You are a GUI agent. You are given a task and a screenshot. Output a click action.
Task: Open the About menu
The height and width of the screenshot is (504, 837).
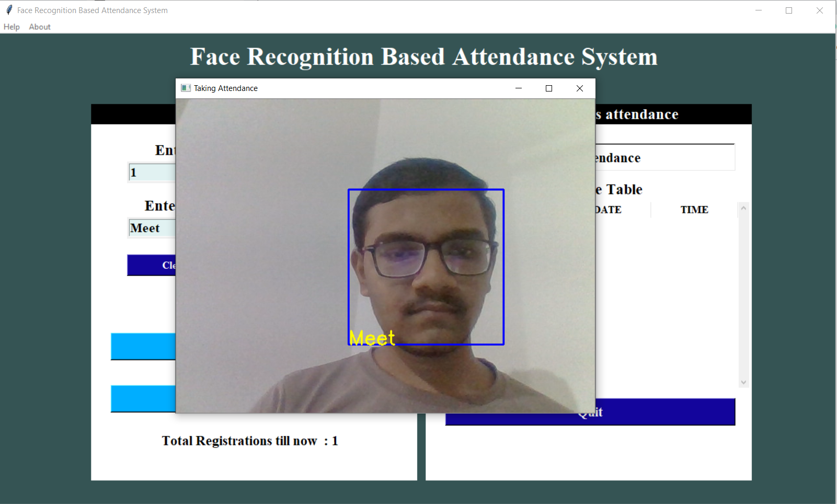[39, 27]
